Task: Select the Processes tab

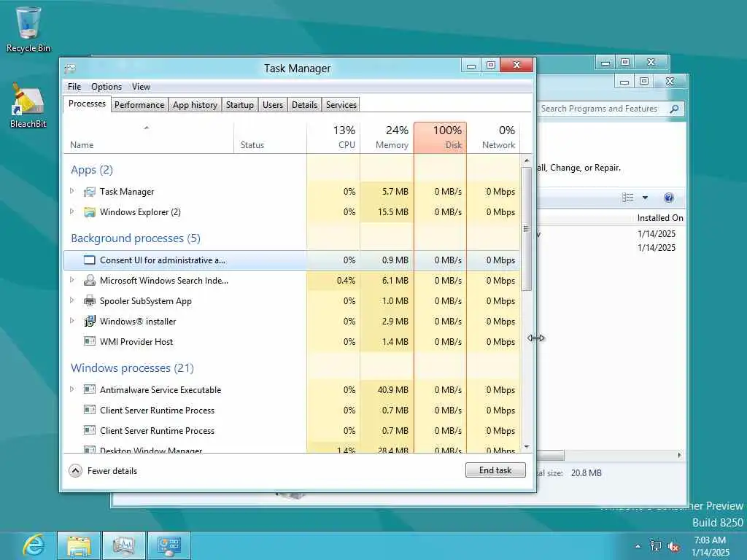Action: 88,104
